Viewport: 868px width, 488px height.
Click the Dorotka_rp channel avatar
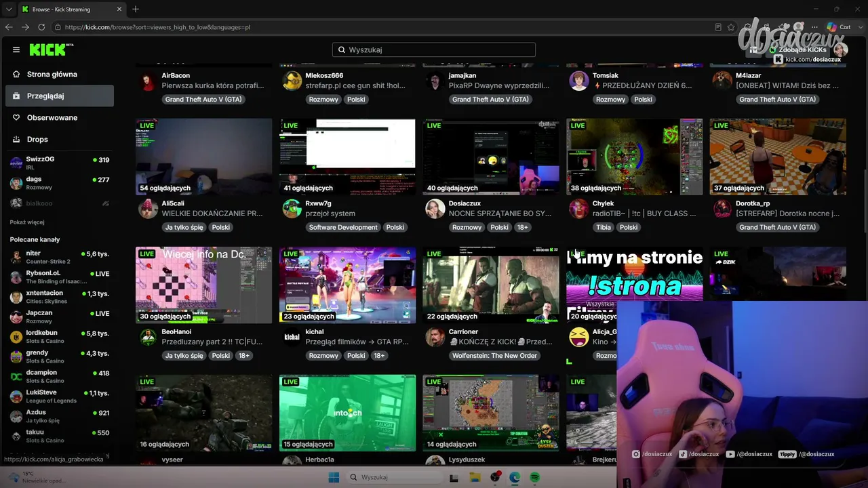pyautogui.click(x=722, y=209)
